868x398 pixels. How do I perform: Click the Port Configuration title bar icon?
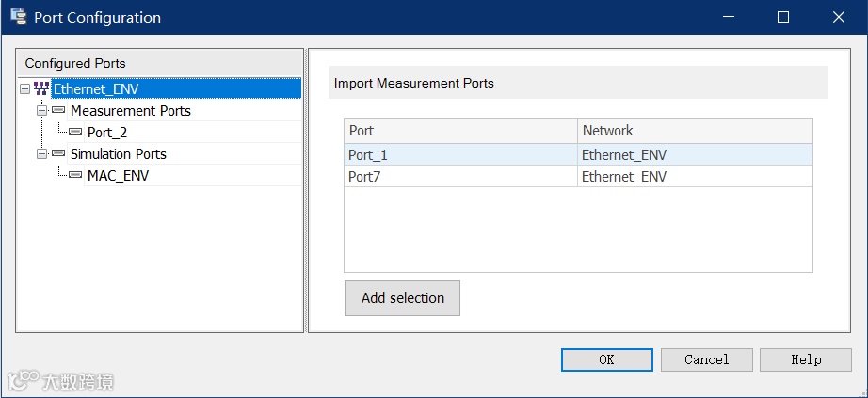point(18,17)
